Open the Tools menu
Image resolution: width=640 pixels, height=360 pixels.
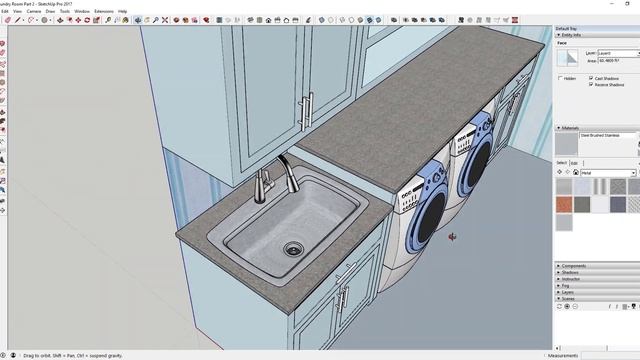click(65, 11)
